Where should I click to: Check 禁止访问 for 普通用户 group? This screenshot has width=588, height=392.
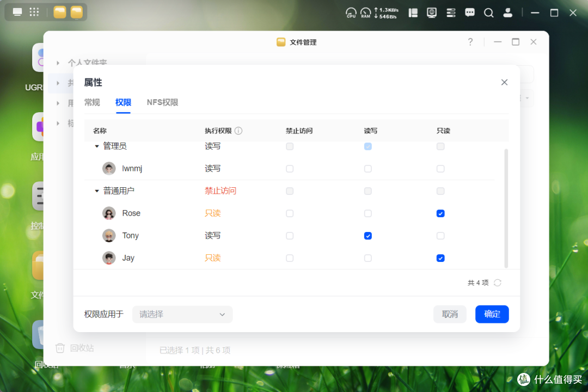tap(290, 191)
